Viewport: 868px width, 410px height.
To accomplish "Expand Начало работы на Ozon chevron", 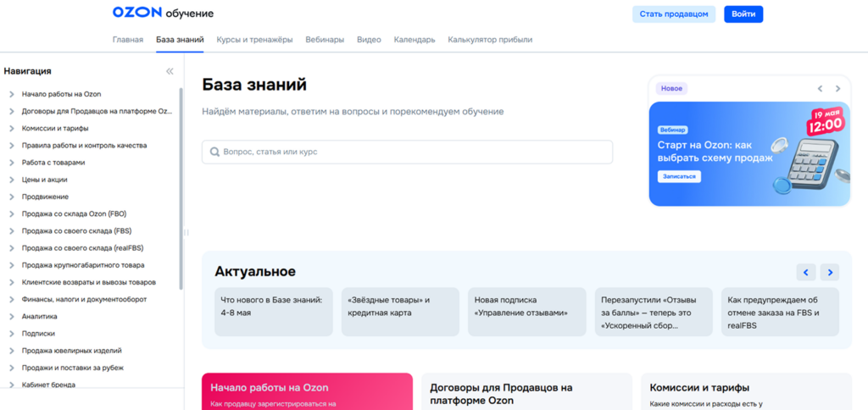I will (12, 94).
